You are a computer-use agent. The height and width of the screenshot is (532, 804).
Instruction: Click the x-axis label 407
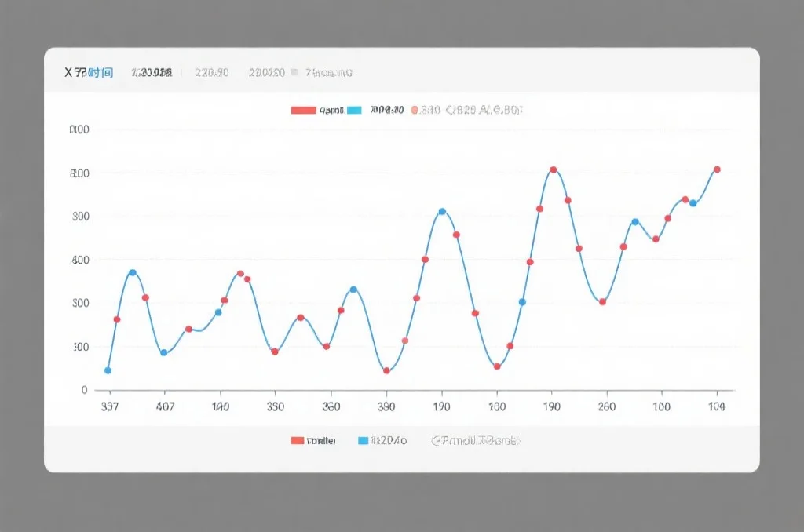[x=165, y=406]
